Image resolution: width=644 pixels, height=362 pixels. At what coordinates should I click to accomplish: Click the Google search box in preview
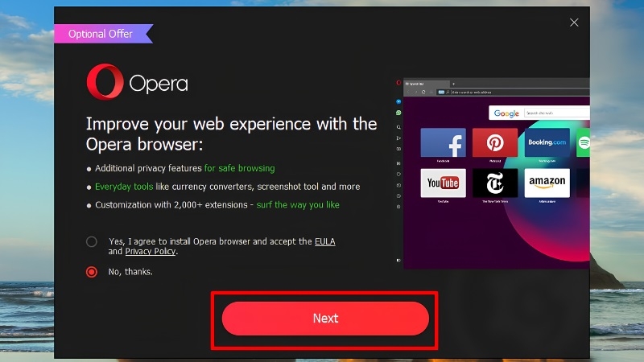pos(557,113)
